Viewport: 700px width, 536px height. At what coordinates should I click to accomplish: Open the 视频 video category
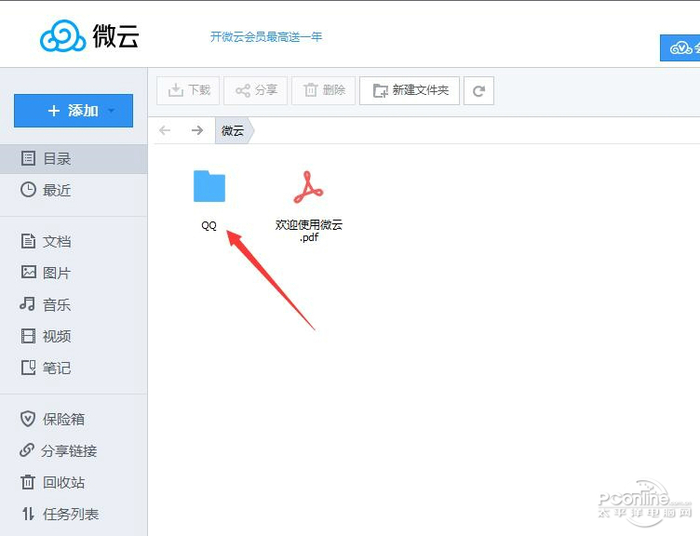pyautogui.click(x=74, y=336)
